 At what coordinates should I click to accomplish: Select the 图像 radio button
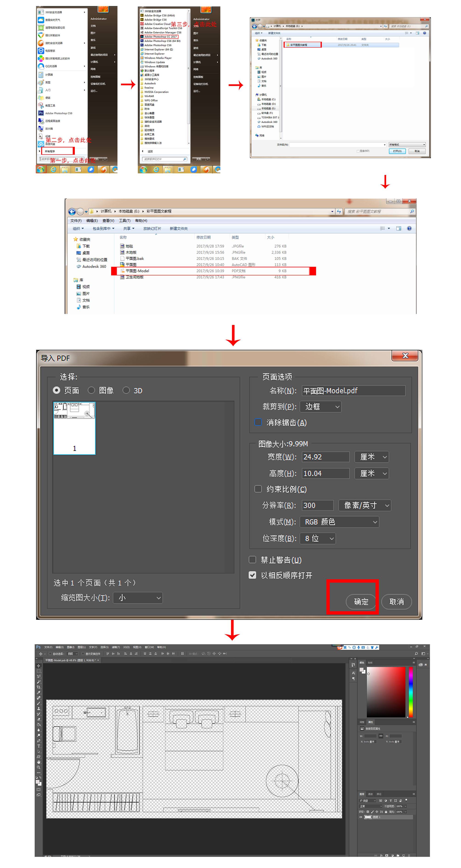[x=91, y=390]
